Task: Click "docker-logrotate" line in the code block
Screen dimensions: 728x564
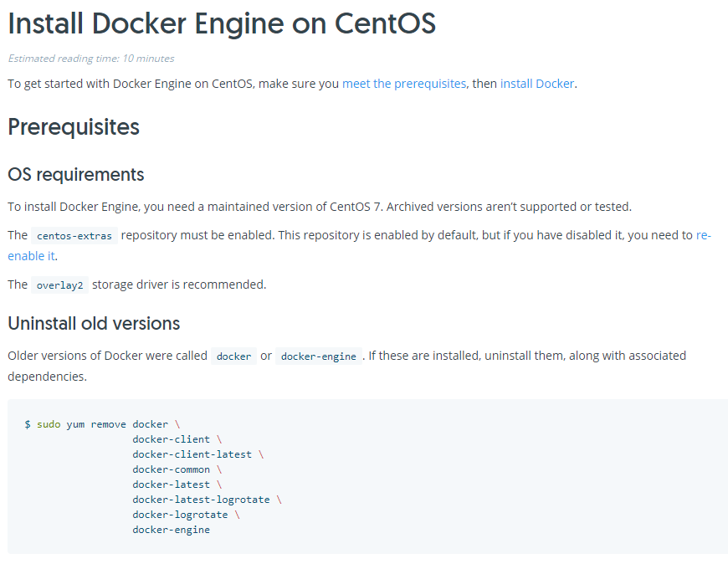Action: (180, 515)
